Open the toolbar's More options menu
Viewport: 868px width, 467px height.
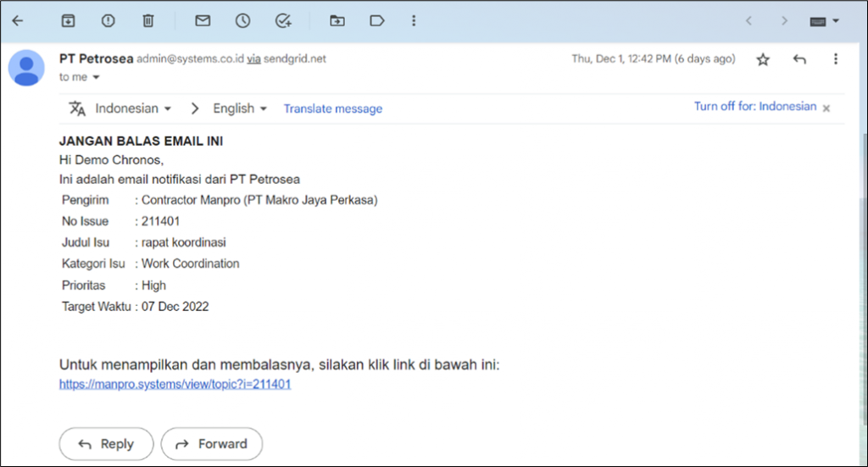(414, 21)
